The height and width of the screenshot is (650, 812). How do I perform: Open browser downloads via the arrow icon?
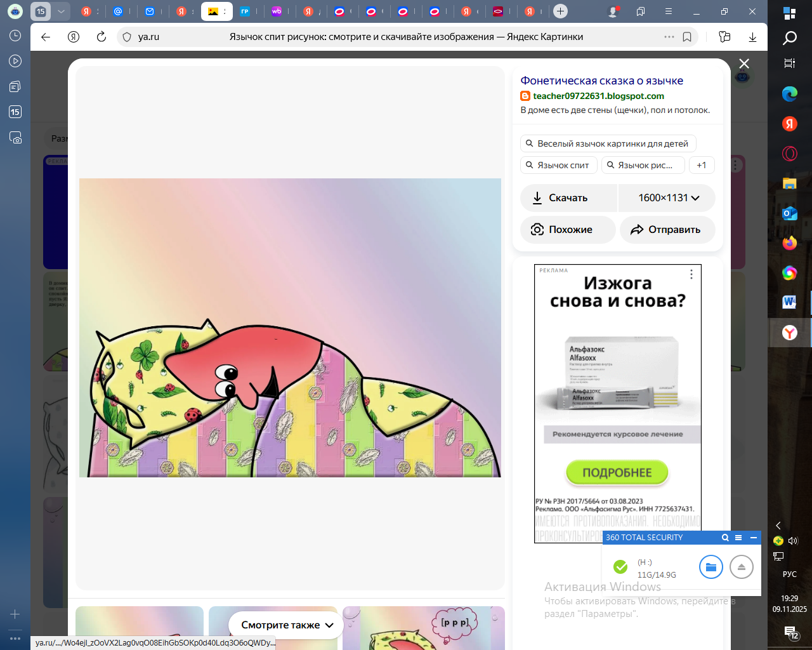coord(752,37)
